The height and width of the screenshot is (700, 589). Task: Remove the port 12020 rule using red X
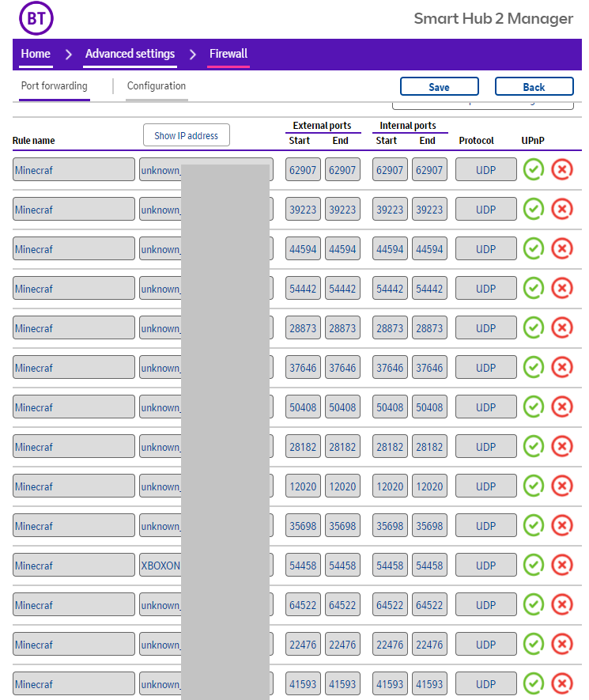pos(561,486)
